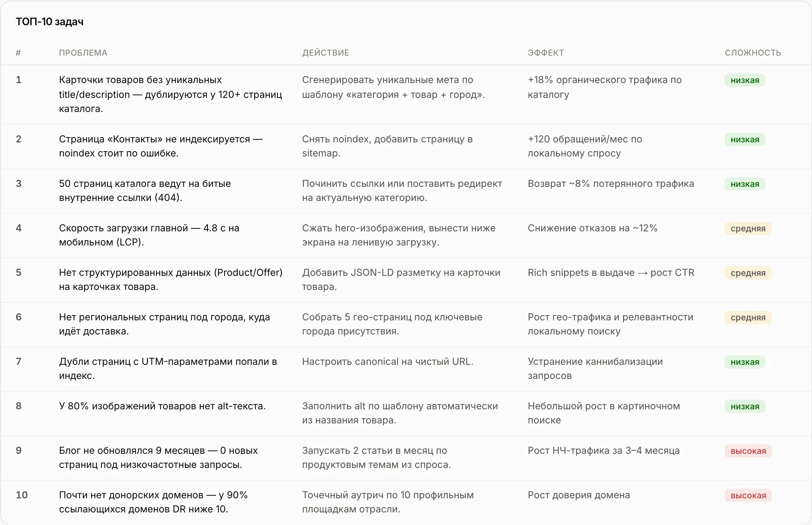Image resolution: width=812 pixels, height=525 pixels.
Task: Click the effect «Снижение отказов на ~12%»
Action: click(x=592, y=228)
